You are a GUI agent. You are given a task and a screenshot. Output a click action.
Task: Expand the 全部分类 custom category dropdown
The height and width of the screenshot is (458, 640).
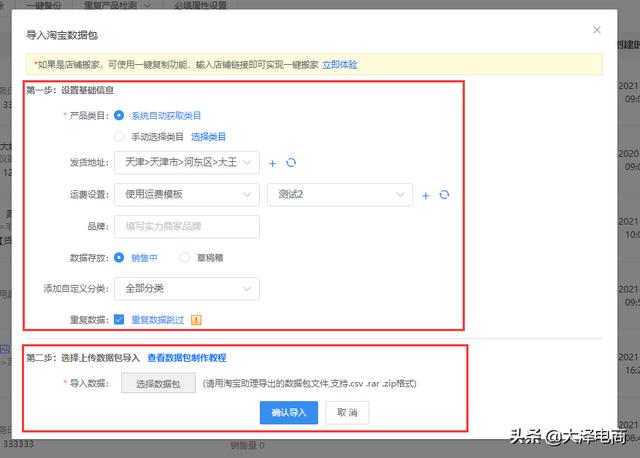pos(186,289)
